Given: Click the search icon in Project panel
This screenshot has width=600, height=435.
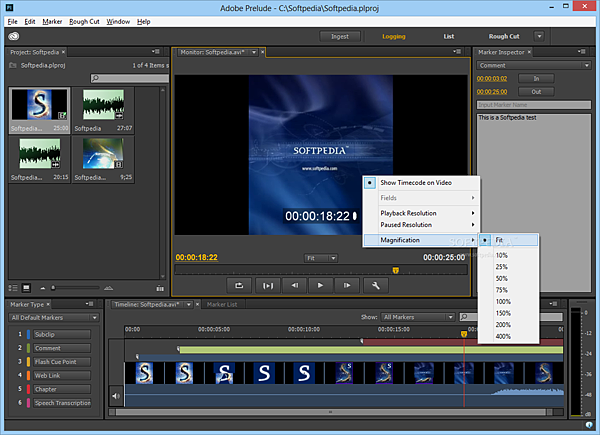Looking at the screenshot, I should pos(95,78).
